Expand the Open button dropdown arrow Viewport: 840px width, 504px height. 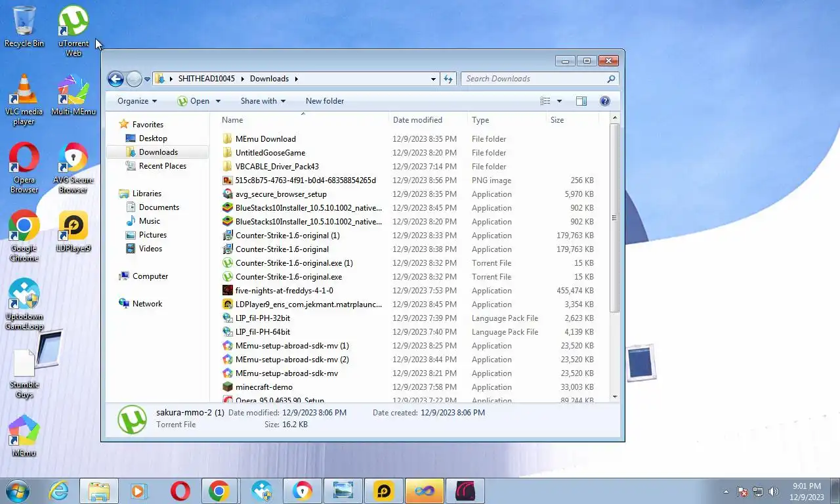(x=218, y=101)
